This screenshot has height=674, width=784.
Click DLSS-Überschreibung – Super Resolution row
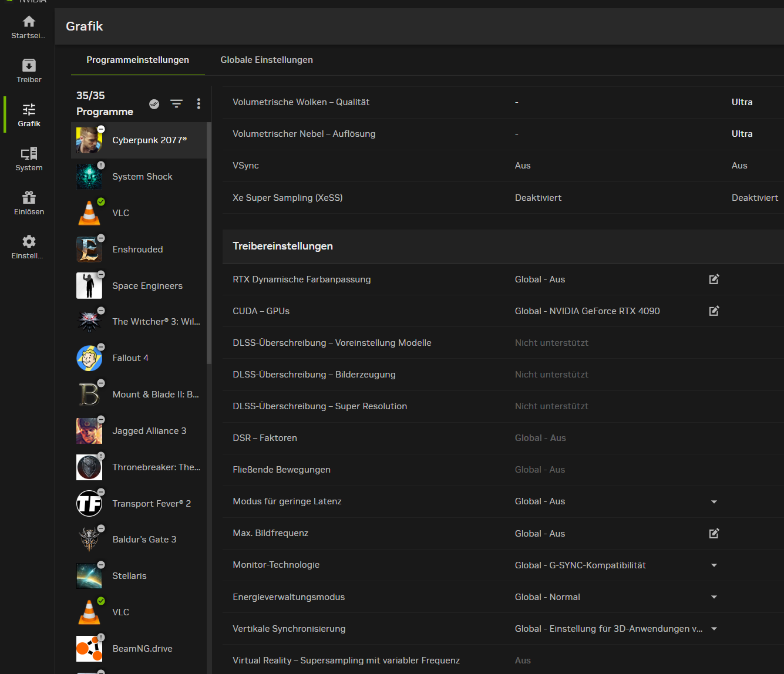(x=503, y=406)
